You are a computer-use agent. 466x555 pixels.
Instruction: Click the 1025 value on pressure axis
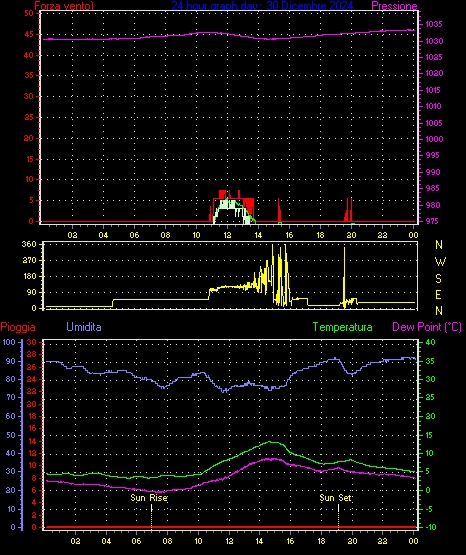433,57
